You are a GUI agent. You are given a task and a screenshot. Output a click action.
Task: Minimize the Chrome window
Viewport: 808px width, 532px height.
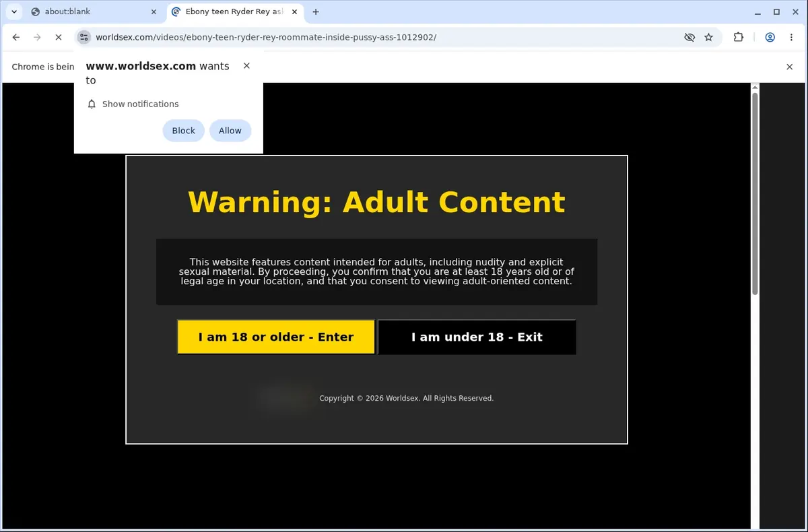758,11
